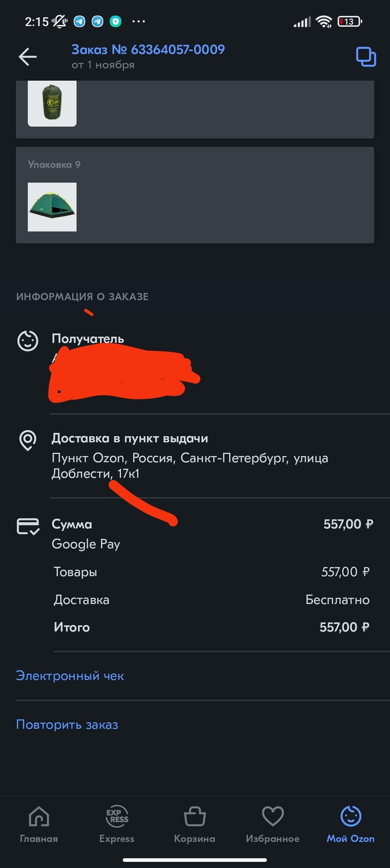Viewport: 390px width, 868px height.
Task: Tap the Telegram notification icon in status bar
Action: coord(80,22)
